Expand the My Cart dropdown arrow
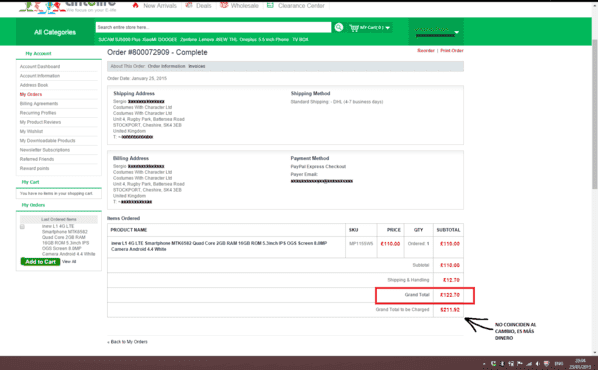This screenshot has width=598, height=370. click(387, 28)
